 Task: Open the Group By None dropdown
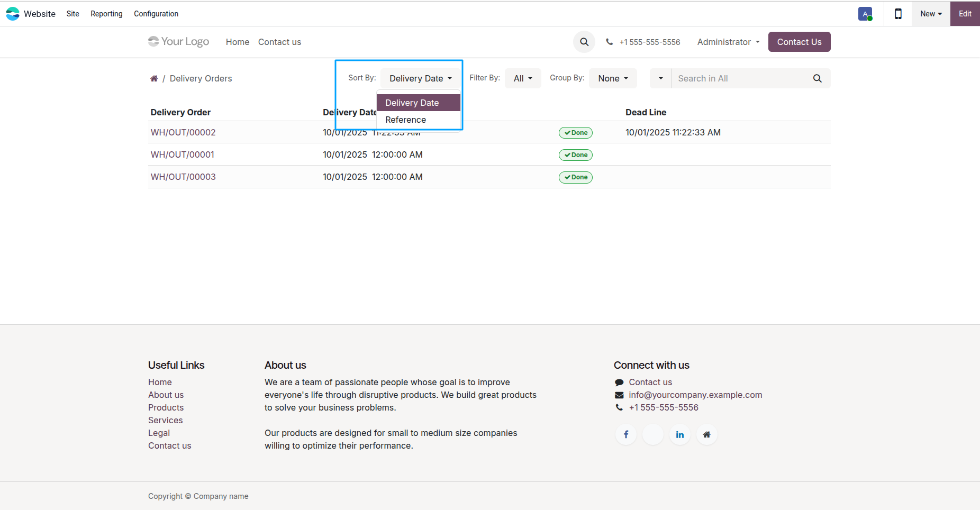613,78
